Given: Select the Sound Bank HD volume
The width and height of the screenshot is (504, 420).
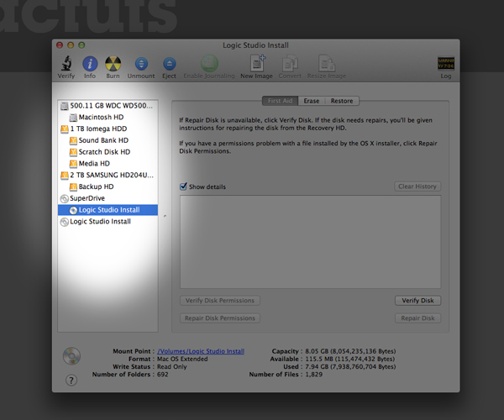Looking at the screenshot, I should click(x=108, y=140).
